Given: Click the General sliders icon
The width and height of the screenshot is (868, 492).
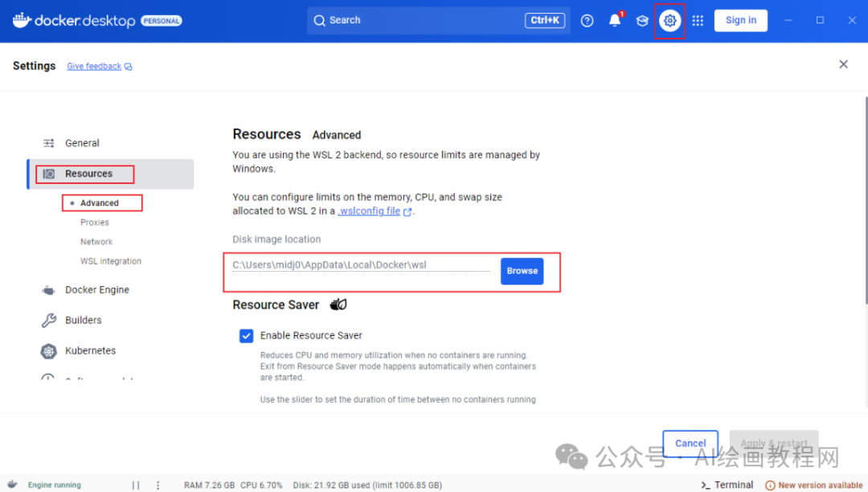Looking at the screenshot, I should click(x=49, y=143).
